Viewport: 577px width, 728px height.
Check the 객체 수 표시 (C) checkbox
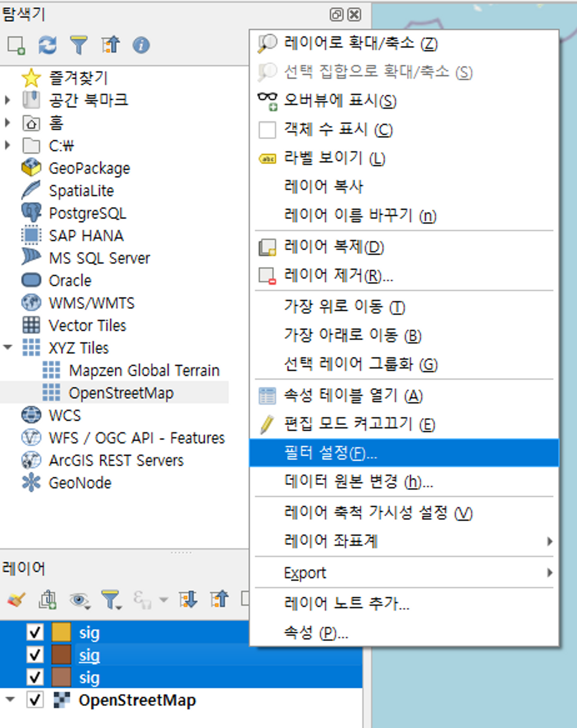pos(267,130)
